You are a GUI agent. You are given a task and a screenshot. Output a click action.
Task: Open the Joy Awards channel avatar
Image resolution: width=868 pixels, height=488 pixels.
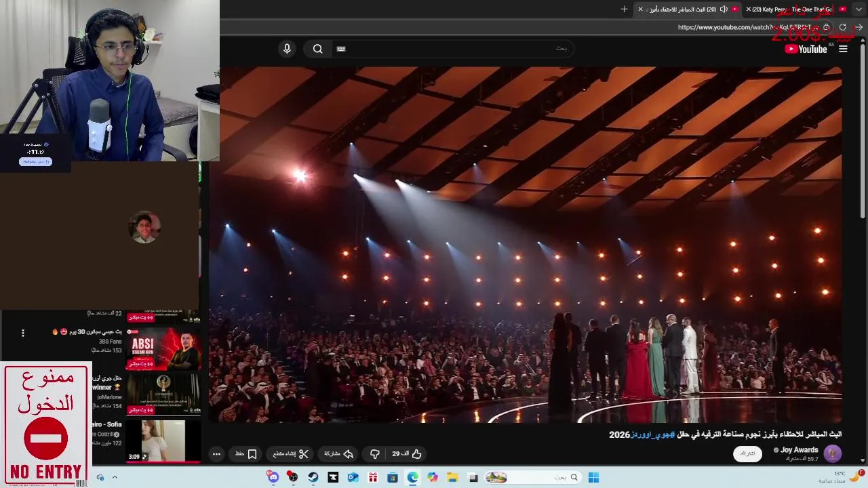pos(832,453)
